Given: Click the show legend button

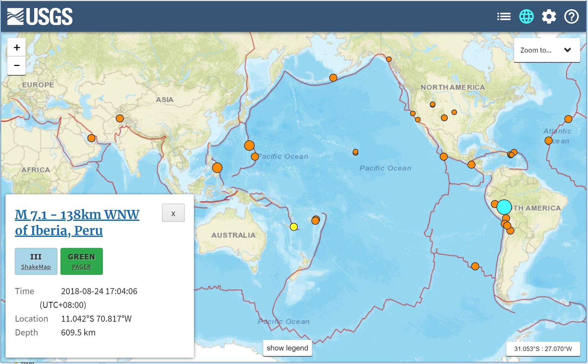Looking at the screenshot, I should [x=287, y=348].
